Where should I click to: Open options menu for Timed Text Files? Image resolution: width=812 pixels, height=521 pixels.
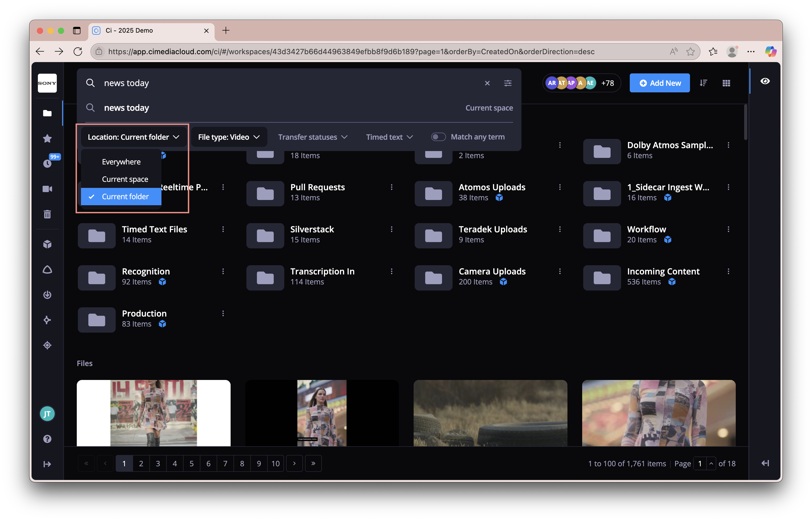coord(223,229)
